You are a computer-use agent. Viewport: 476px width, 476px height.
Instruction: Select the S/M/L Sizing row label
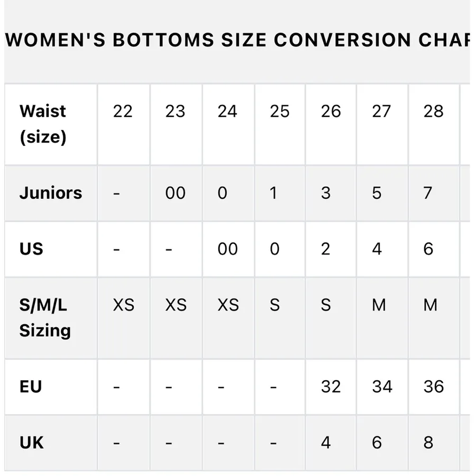tap(51, 318)
